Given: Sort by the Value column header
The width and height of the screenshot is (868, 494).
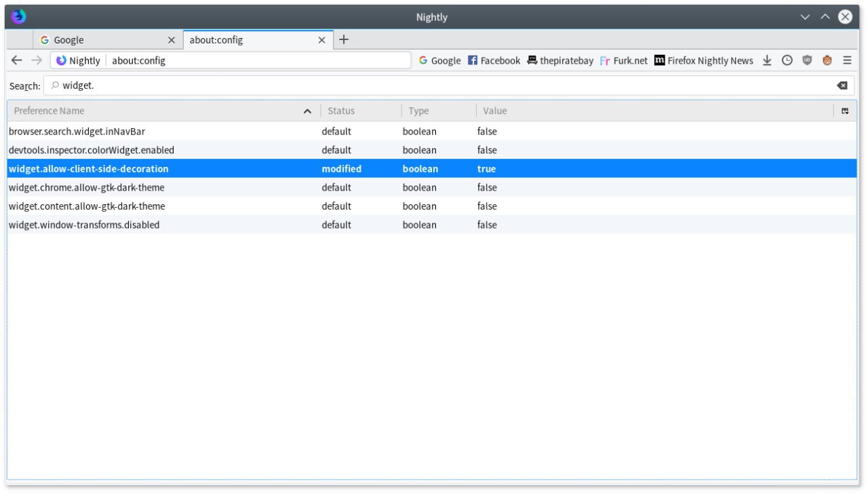Looking at the screenshot, I should 655,111.
